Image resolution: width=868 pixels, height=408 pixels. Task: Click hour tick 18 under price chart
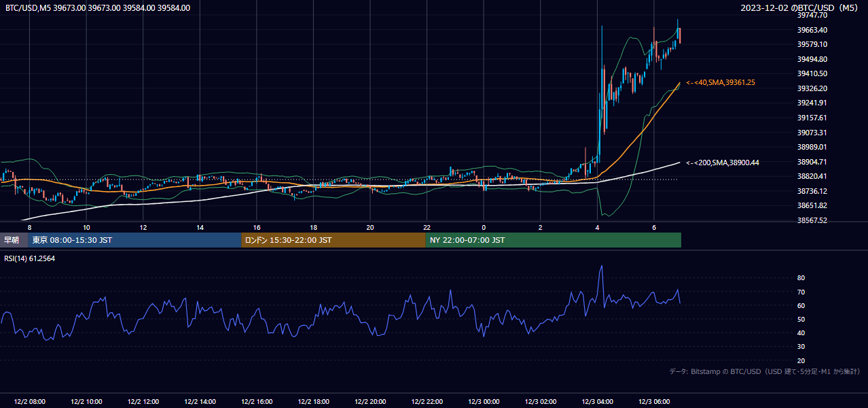pos(313,227)
